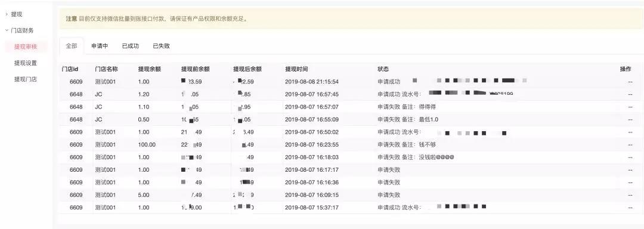Switch to the 已失败 tab

pyautogui.click(x=161, y=46)
